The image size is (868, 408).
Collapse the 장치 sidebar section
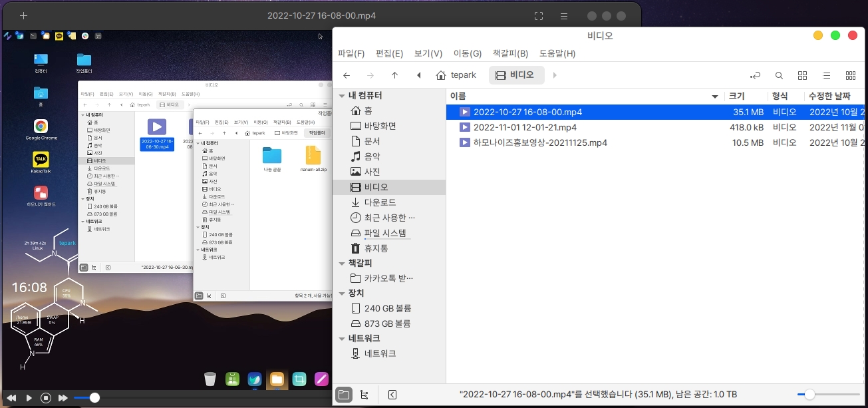tap(342, 293)
